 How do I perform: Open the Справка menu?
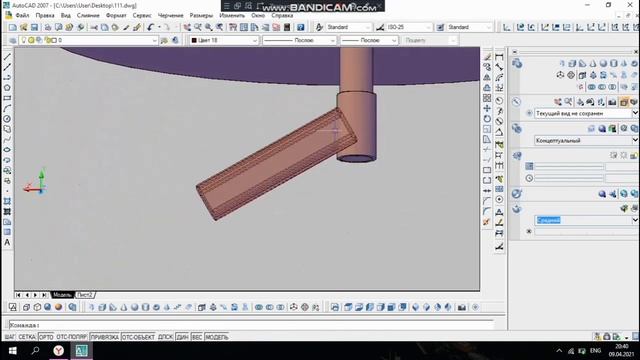(x=282, y=16)
